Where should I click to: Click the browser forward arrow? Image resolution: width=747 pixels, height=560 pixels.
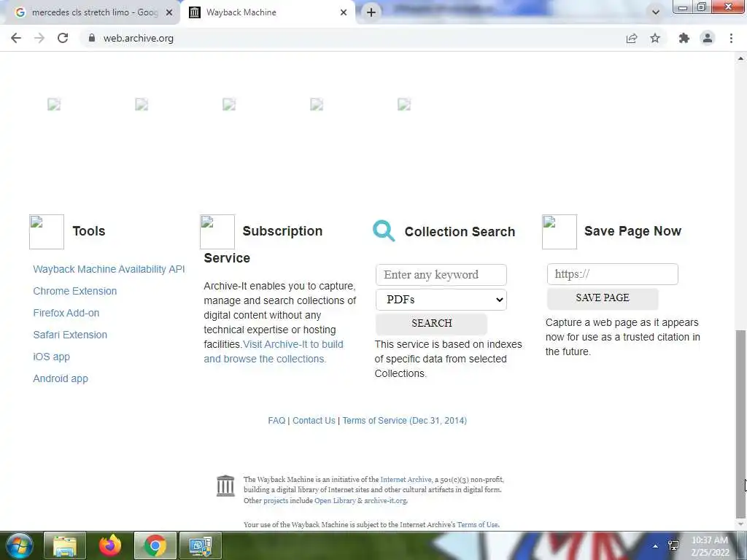click(39, 38)
